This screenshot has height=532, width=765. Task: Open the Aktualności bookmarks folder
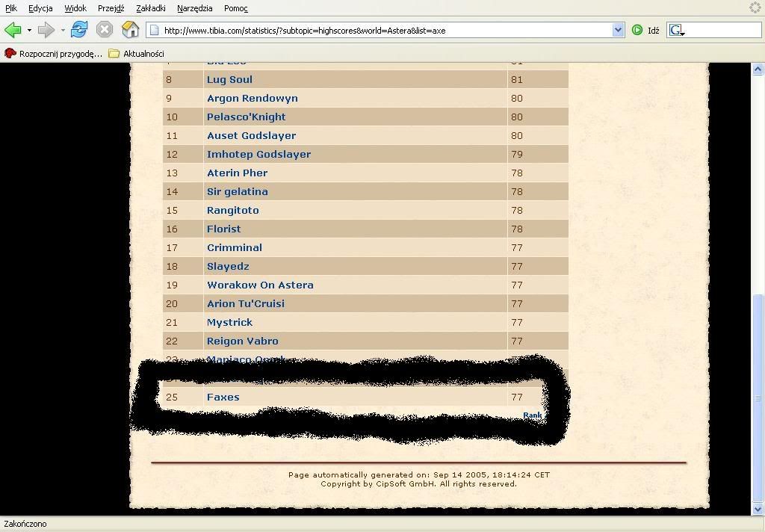point(137,54)
